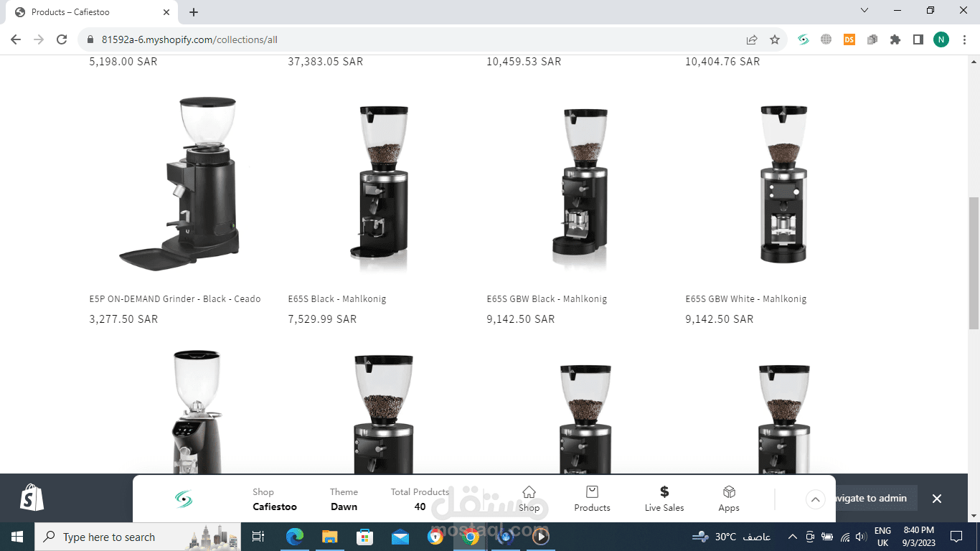Open Products in the bottom bar

(592, 499)
